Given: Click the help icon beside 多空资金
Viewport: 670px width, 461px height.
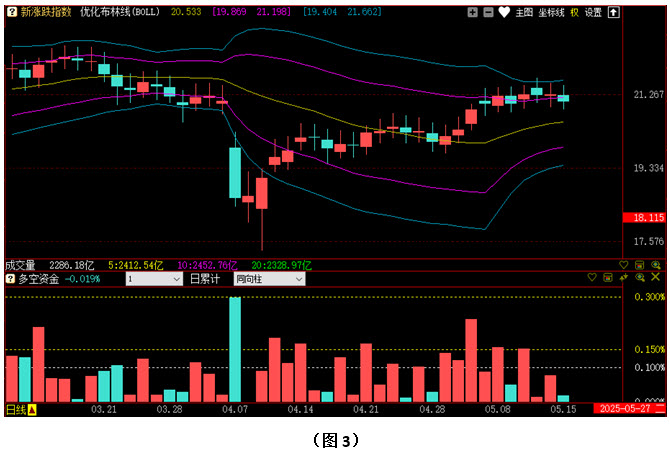Looking at the screenshot, I should (10, 279).
